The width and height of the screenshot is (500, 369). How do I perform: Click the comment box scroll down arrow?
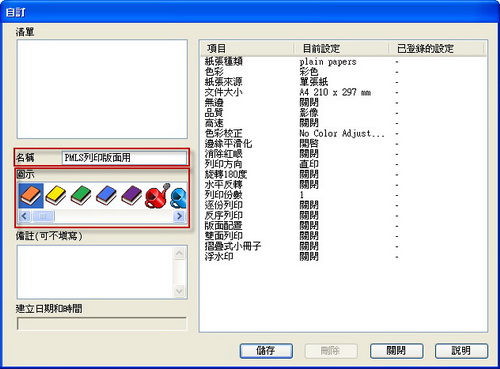point(179,291)
